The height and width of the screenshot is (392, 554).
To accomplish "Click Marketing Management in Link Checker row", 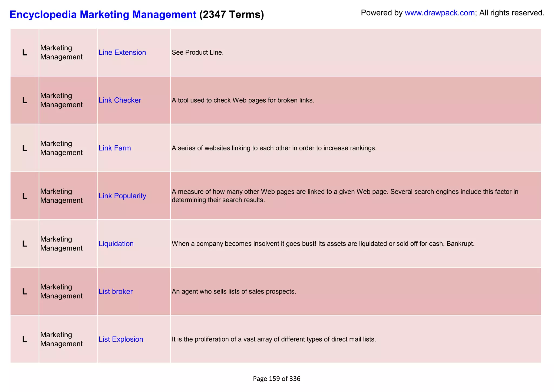I will point(61,100).
